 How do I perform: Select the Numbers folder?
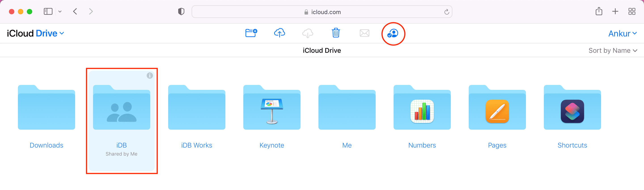422,107
